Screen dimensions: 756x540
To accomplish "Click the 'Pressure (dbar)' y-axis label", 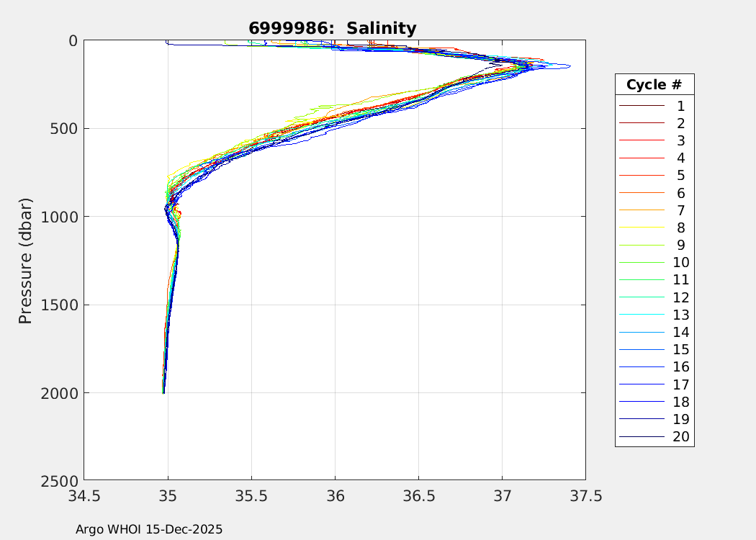I will pyautogui.click(x=26, y=260).
